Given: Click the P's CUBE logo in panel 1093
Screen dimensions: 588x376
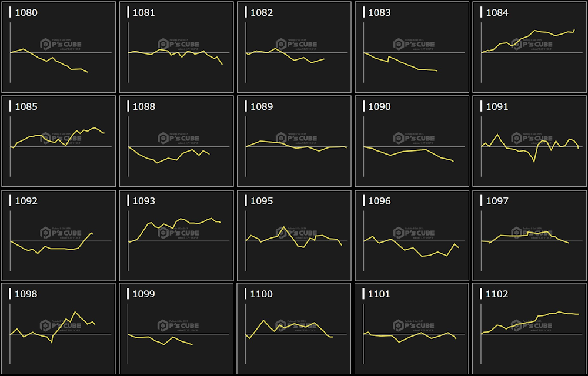Looking at the screenshot, I should [178, 233].
